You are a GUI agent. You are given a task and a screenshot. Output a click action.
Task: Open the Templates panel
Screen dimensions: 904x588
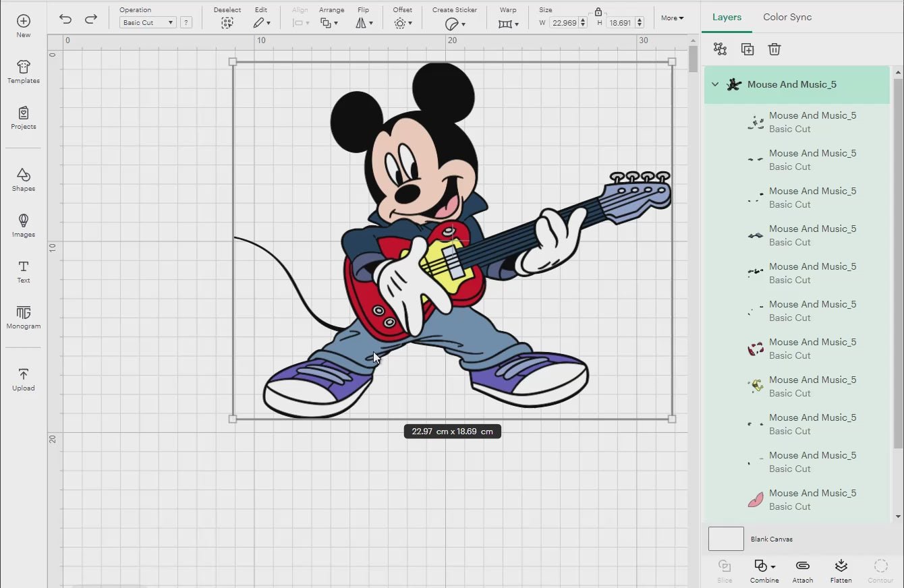tap(23, 71)
